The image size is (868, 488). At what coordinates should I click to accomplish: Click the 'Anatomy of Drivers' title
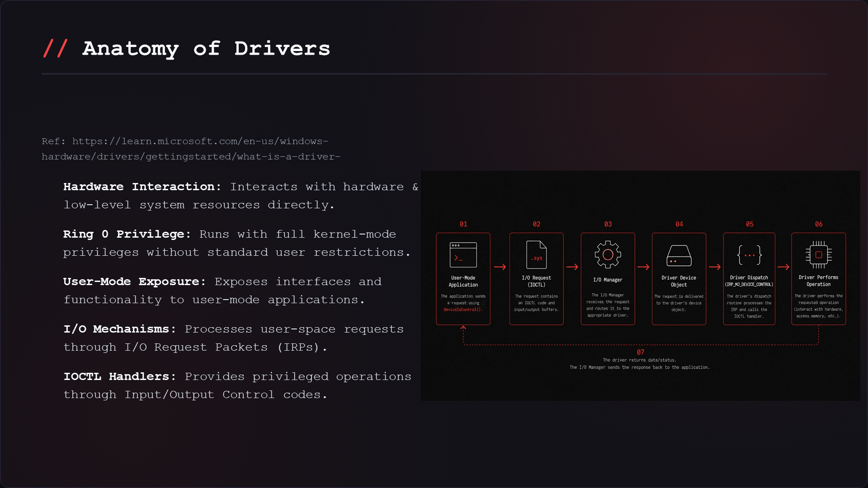tap(206, 48)
